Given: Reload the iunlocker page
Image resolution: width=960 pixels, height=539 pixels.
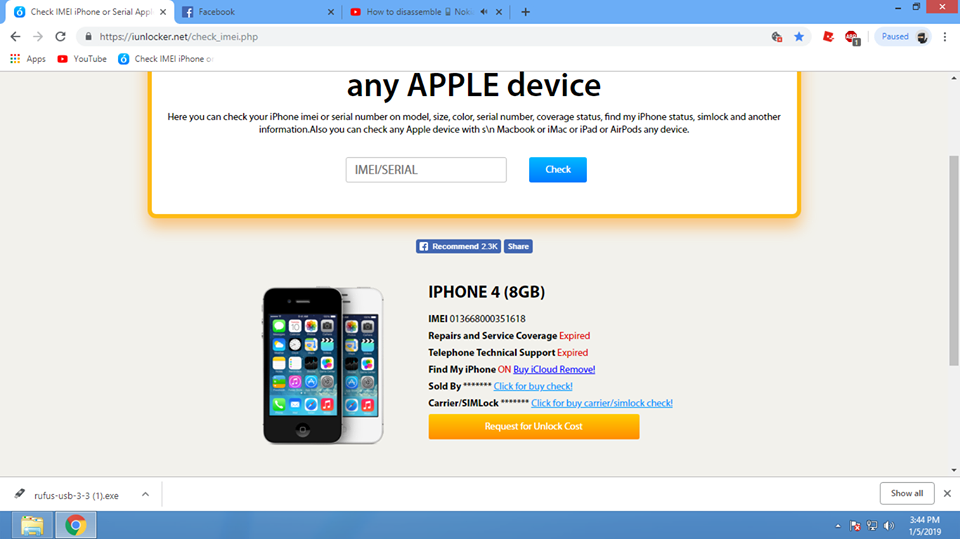Looking at the screenshot, I should tap(60, 37).
